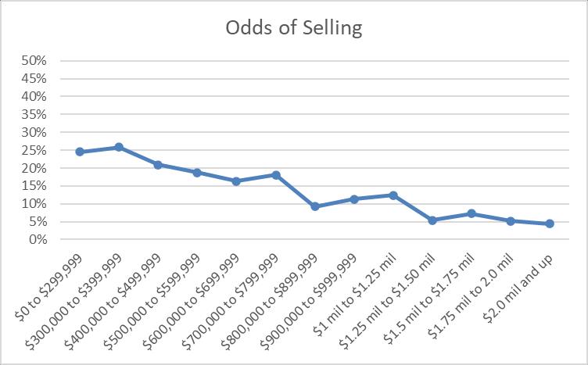The width and height of the screenshot is (588, 365).
Task: Click the data marker for $400,000 to $499,999
Action: [158, 165]
